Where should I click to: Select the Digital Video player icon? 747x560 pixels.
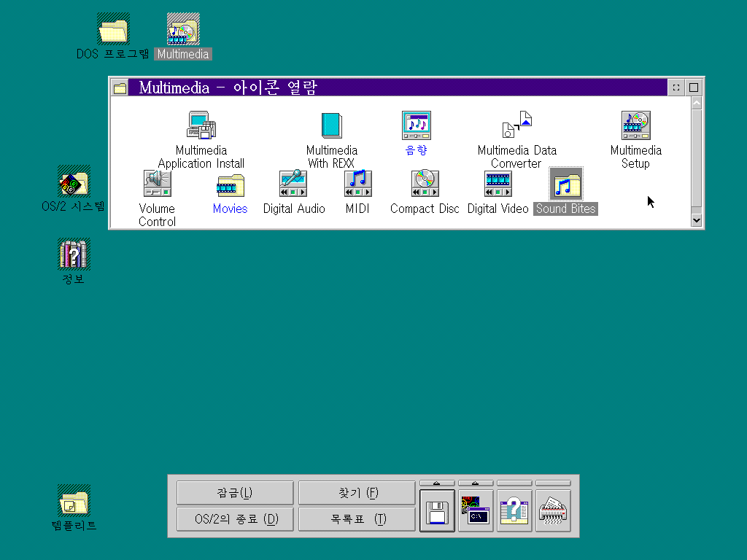coord(498,183)
